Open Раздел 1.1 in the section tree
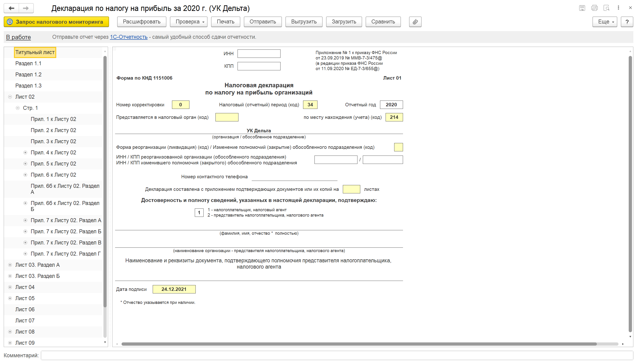638x364 pixels. (28, 64)
